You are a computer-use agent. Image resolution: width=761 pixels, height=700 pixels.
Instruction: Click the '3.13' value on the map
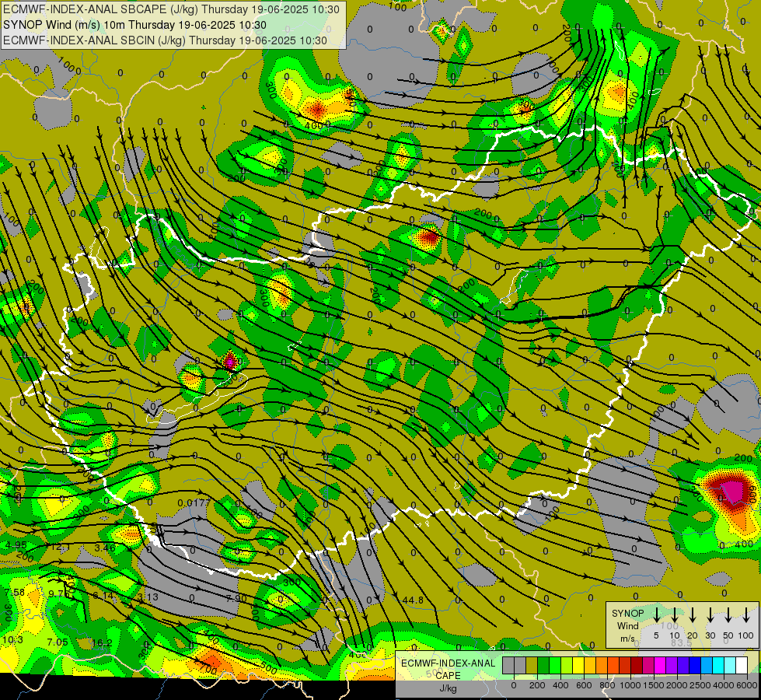click(x=148, y=597)
